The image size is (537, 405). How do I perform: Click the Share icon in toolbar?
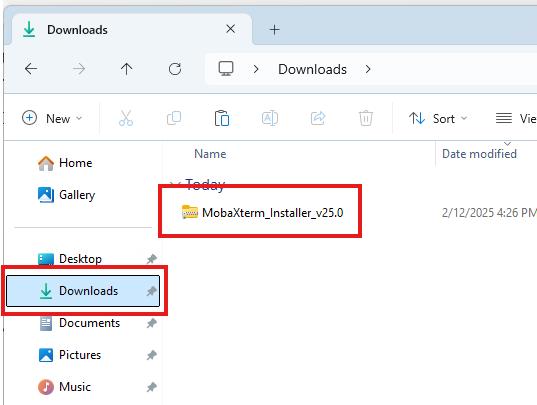pos(318,118)
